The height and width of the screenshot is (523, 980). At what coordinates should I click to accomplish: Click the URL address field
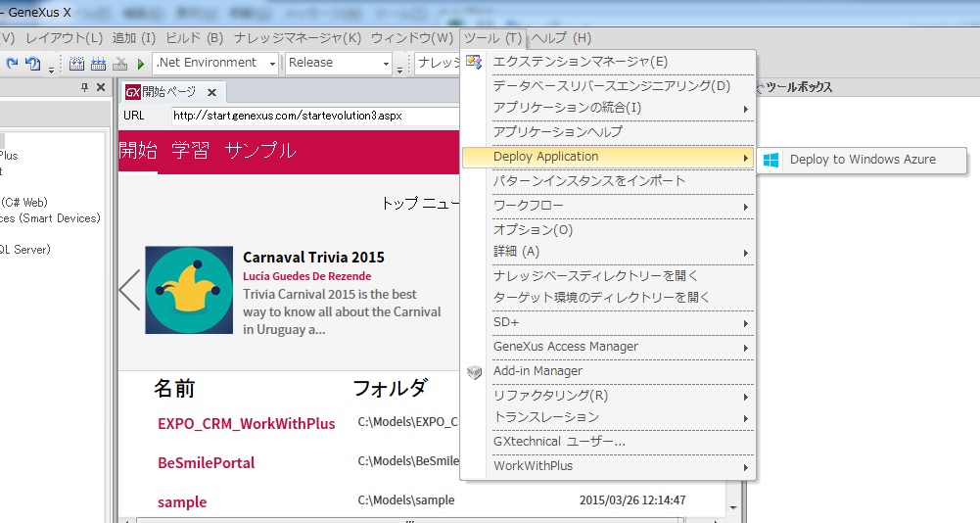point(315,116)
